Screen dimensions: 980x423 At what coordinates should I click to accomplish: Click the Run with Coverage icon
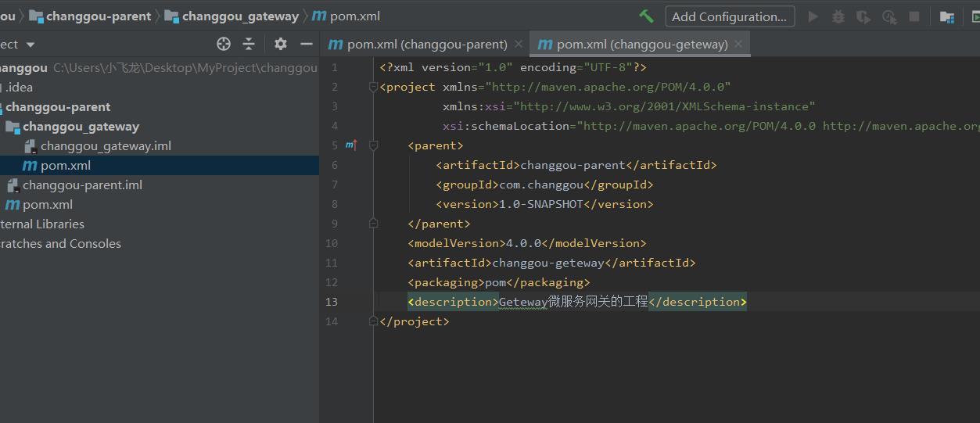(863, 16)
